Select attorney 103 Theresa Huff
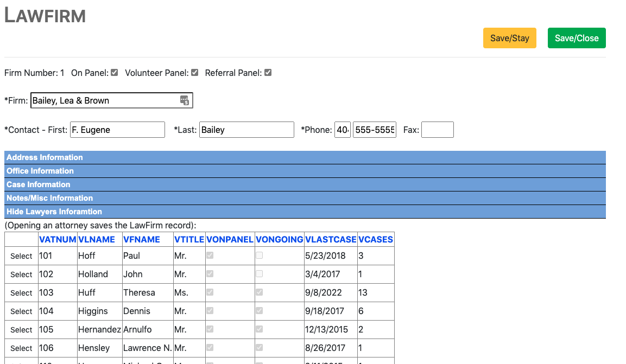Screen dimensions: 626x364 [22, 293]
